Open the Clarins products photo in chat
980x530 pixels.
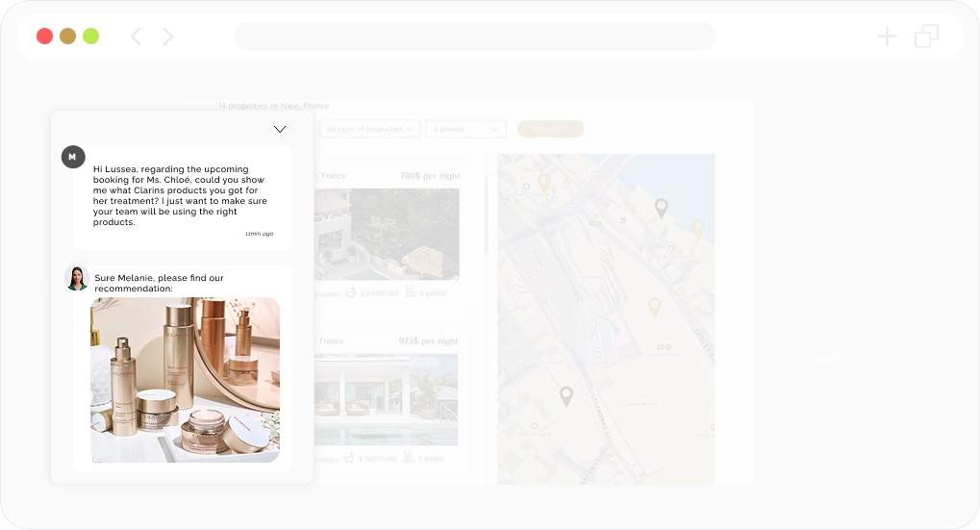(x=185, y=379)
